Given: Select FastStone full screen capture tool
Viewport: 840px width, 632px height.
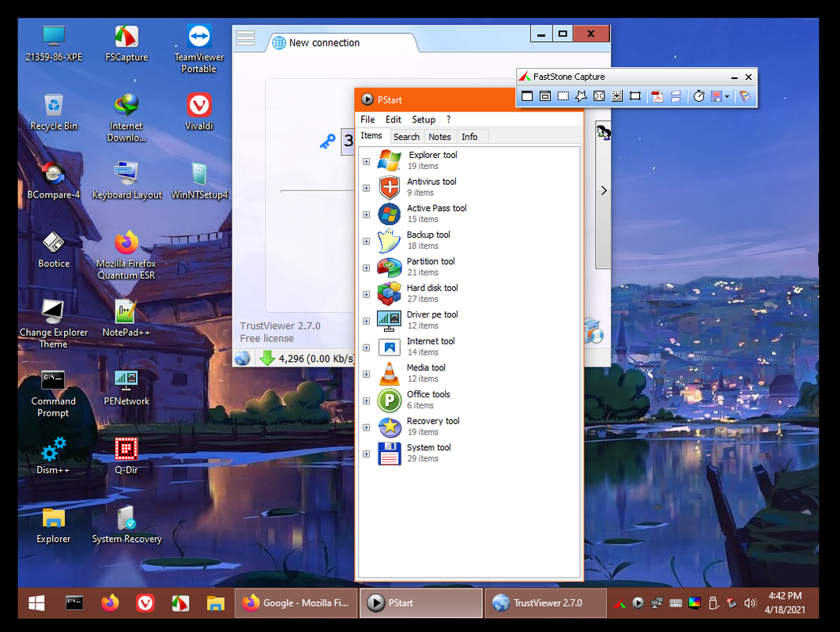Looking at the screenshot, I should (x=599, y=96).
